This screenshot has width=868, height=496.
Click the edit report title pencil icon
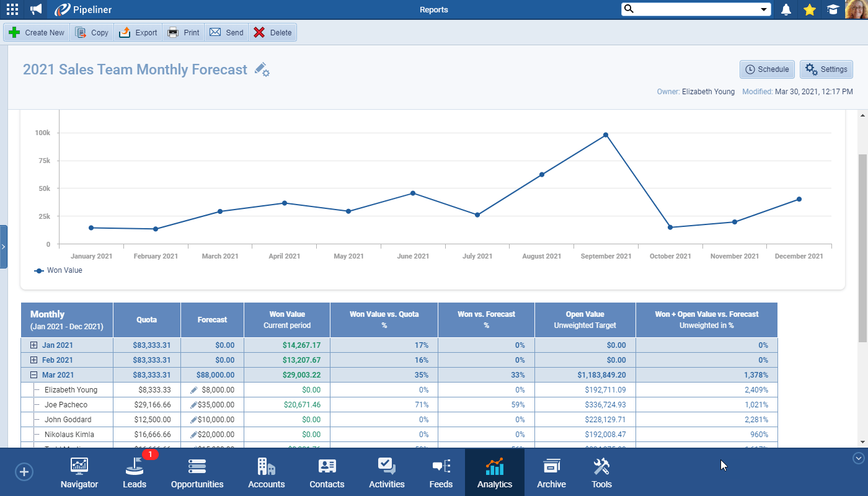[x=262, y=69]
